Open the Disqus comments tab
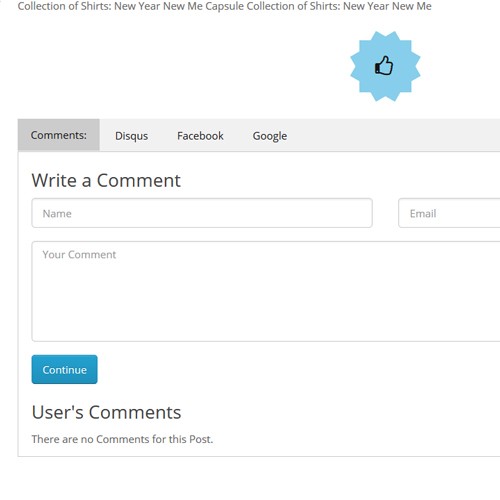 131,136
